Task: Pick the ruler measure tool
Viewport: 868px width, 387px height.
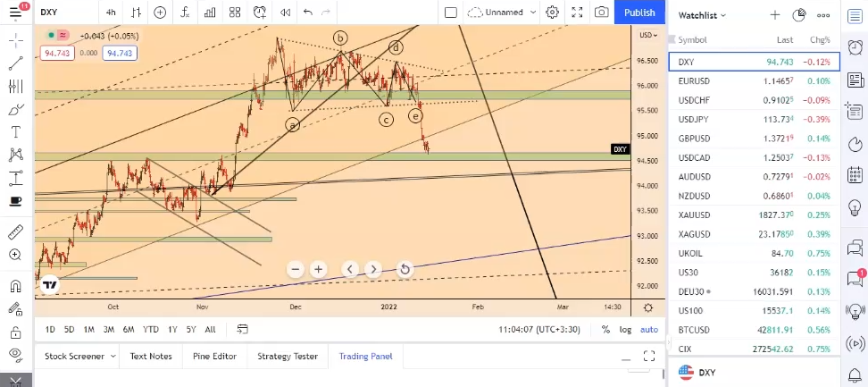Action: pyautogui.click(x=15, y=231)
